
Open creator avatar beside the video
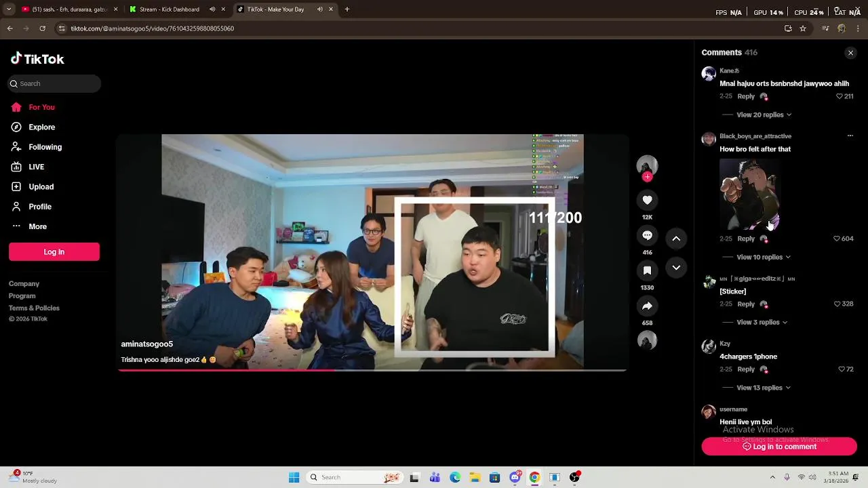click(647, 165)
